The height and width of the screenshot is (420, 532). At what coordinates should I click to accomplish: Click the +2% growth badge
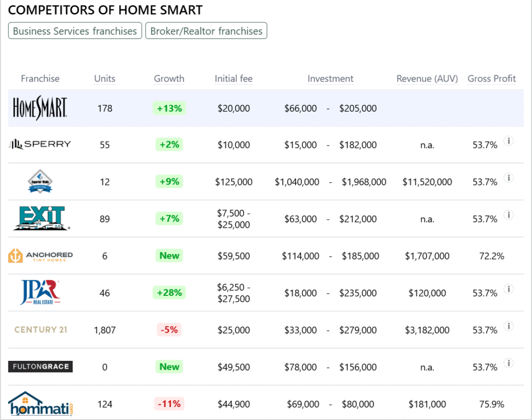(x=169, y=144)
